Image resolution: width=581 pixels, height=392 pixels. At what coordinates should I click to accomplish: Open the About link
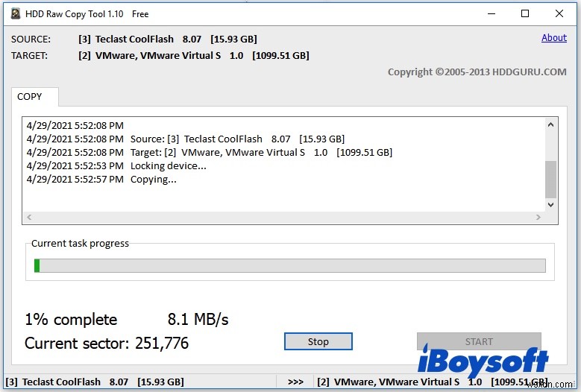pyautogui.click(x=553, y=38)
